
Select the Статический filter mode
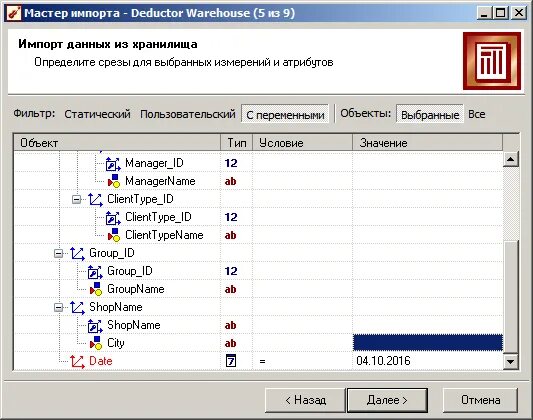pyautogui.click(x=97, y=114)
